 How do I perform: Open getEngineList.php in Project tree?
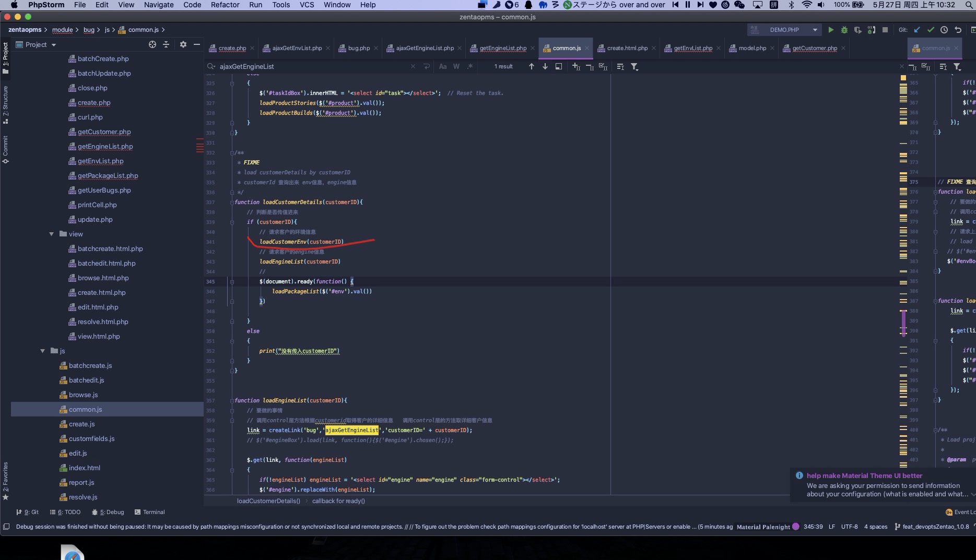click(x=105, y=146)
